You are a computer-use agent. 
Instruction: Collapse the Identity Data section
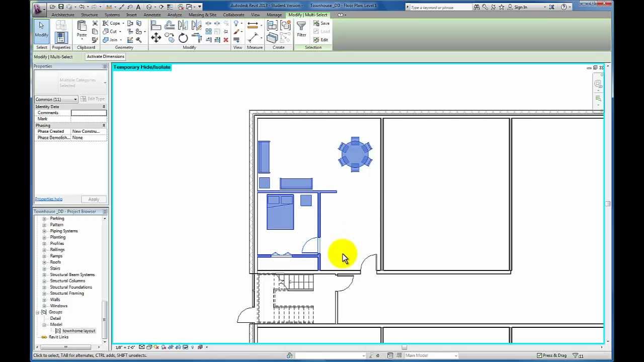tap(104, 107)
